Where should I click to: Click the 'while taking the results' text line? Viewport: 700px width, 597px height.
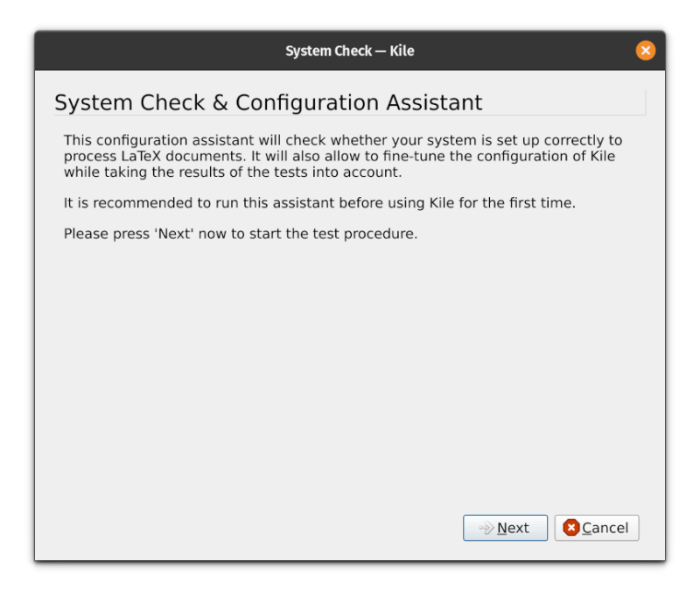232,172
